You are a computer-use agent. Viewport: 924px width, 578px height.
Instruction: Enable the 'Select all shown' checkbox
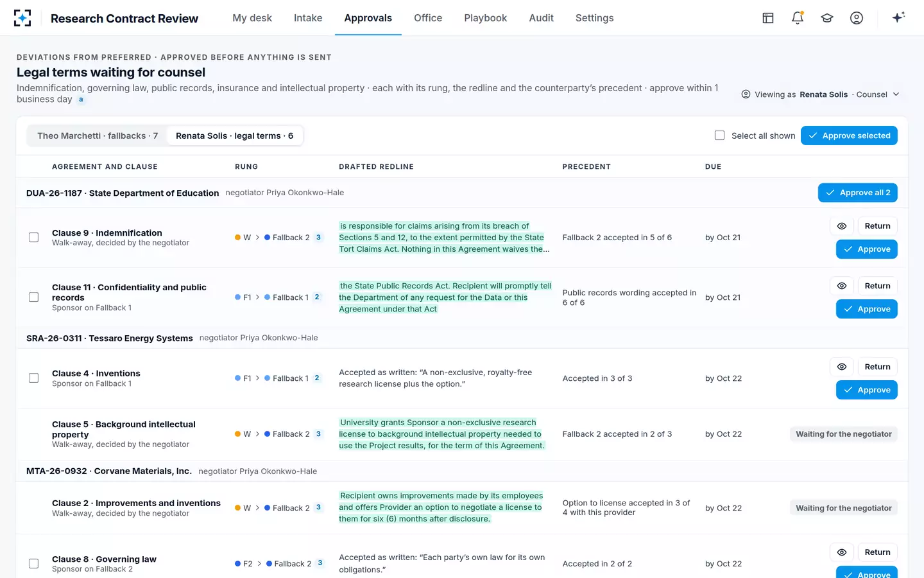coord(720,136)
